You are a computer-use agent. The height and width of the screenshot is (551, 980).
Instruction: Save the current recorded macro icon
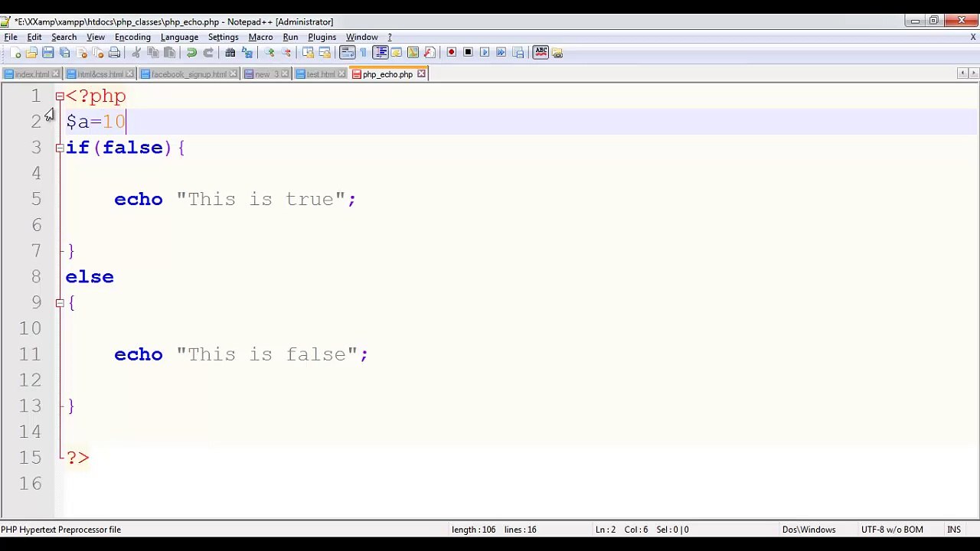[x=518, y=53]
